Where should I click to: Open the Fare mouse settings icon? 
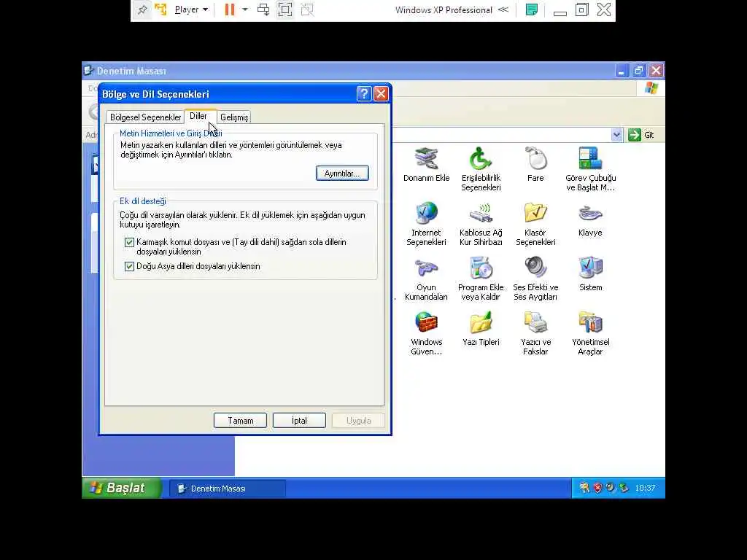click(535, 165)
